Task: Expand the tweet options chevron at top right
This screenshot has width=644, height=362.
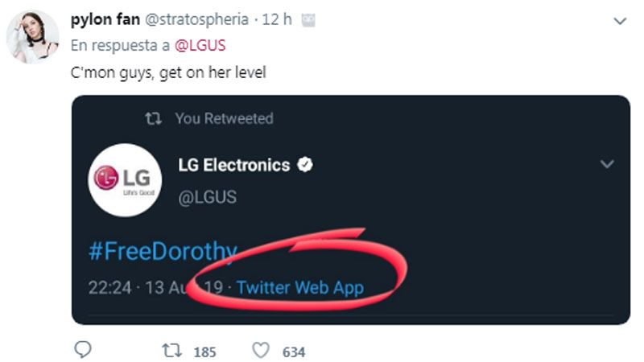Action: point(619,20)
